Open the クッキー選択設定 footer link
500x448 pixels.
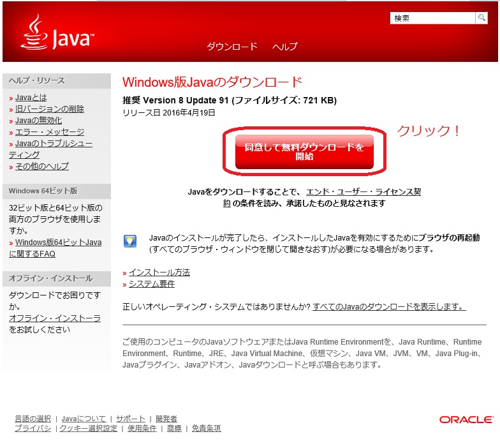pyautogui.click(x=88, y=428)
